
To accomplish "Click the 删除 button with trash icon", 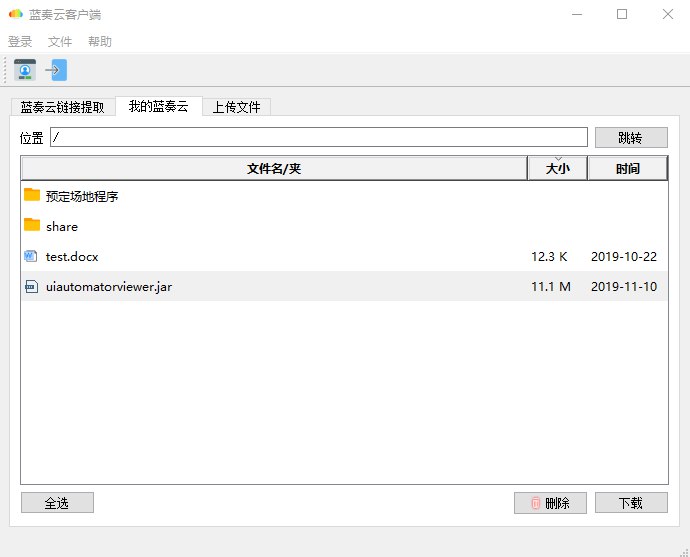I will [x=550, y=503].
